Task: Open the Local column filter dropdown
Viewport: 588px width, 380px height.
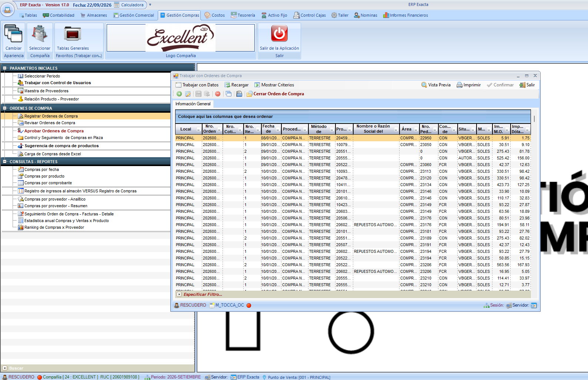Action: [198, 130]
